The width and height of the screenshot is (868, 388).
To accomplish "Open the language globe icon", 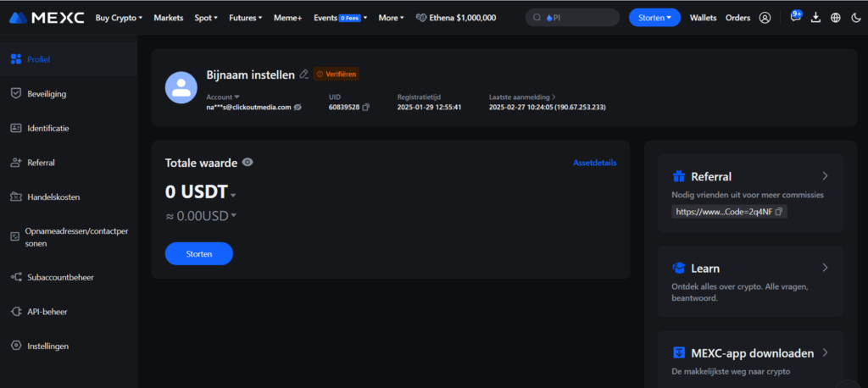I will click(835, 17).
